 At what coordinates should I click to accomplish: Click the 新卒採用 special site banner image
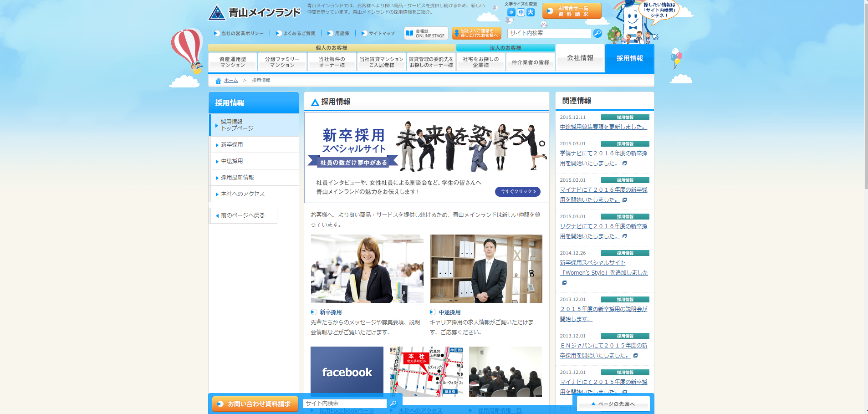click(427, 158)
